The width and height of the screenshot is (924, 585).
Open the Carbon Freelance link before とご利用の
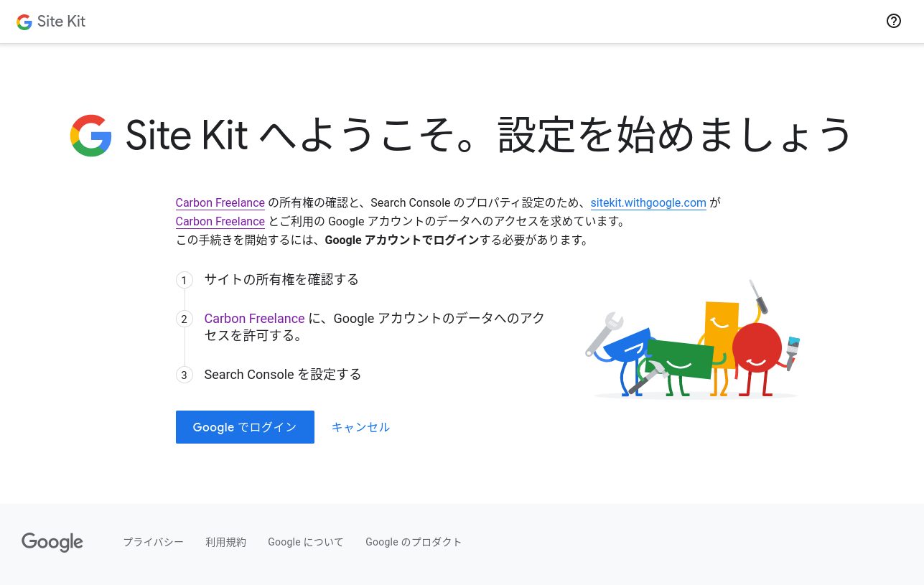[x=220, y=222]
